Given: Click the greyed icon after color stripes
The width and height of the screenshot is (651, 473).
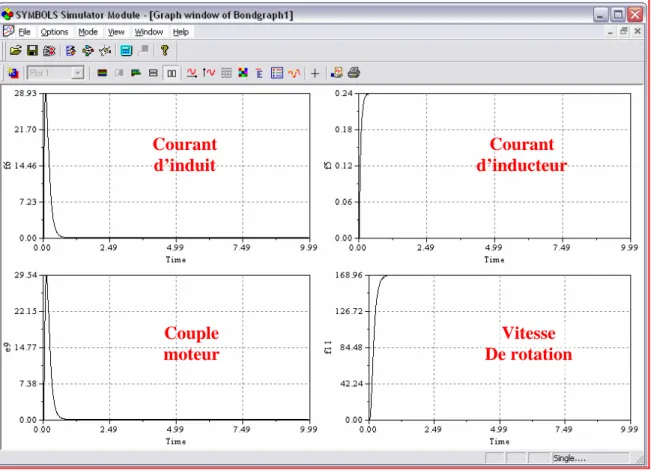Looking at the screenshot, I should [x=119, y=74].
